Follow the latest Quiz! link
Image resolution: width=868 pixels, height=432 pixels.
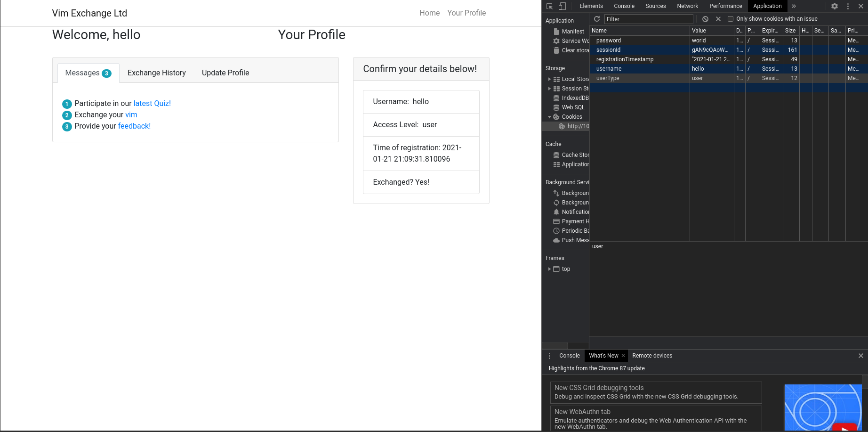tap(152, 104)
